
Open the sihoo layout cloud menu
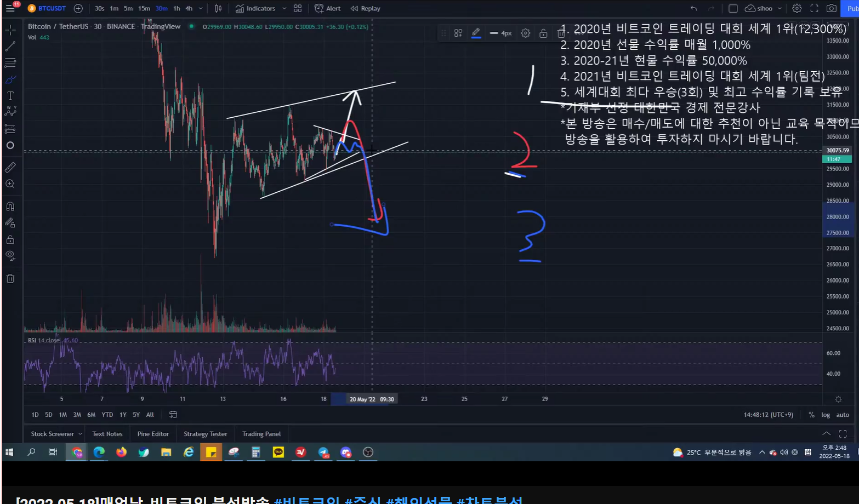tap(763, 8)
